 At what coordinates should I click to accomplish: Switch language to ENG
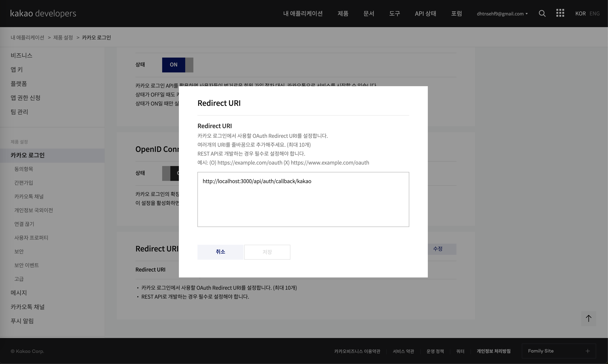594,14
